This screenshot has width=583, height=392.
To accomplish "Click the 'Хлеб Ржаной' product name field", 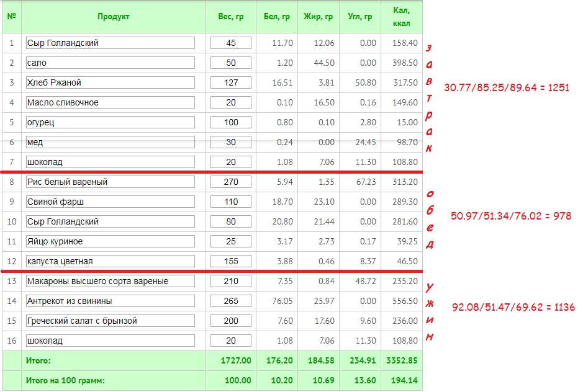I will (111, 82).
